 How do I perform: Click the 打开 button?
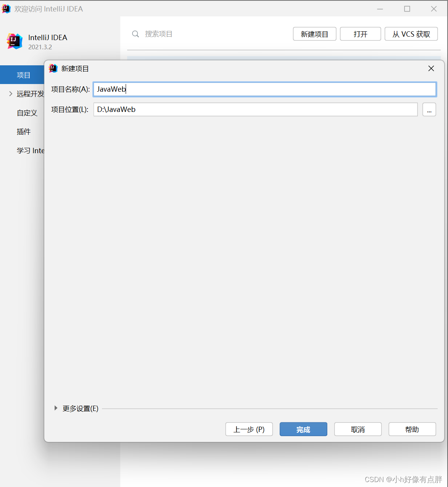point(360,34)
